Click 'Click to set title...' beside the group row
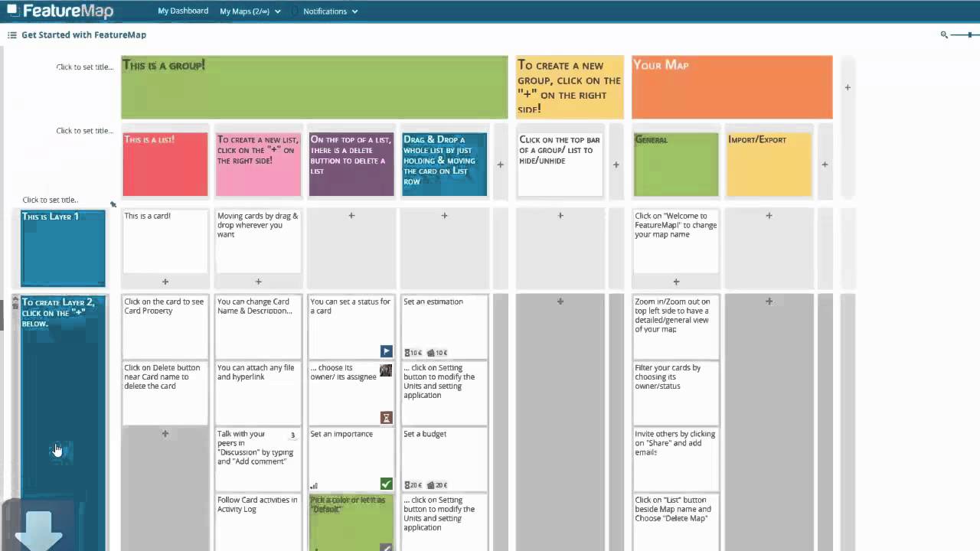The width and height of the screenshot is (980, 551). [x=84, y=67]
